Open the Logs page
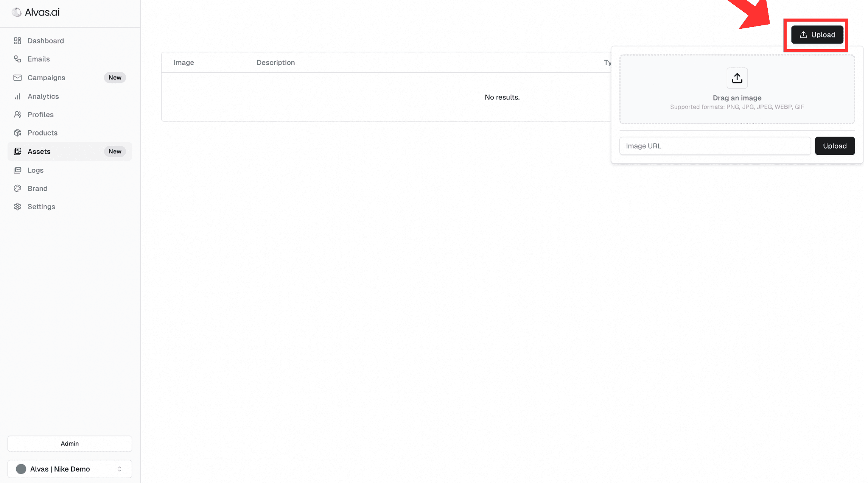Image resolution: width=868 pixels, height=483 pixels. point(70,170)
